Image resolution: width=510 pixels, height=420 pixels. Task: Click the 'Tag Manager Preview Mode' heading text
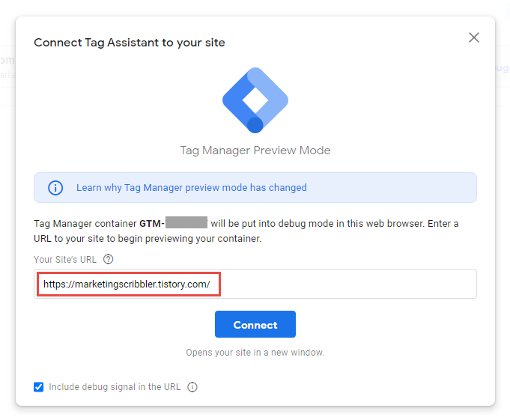pos(255,150)
